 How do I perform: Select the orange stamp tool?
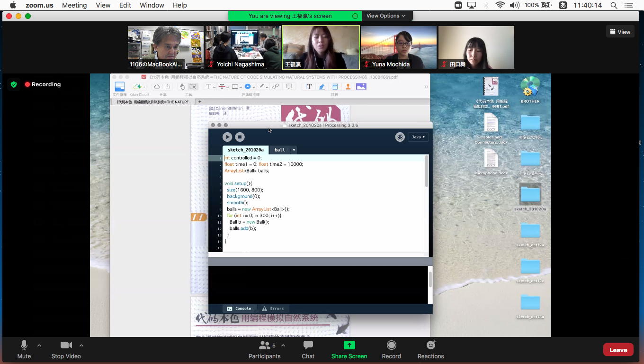pos(348,87)
